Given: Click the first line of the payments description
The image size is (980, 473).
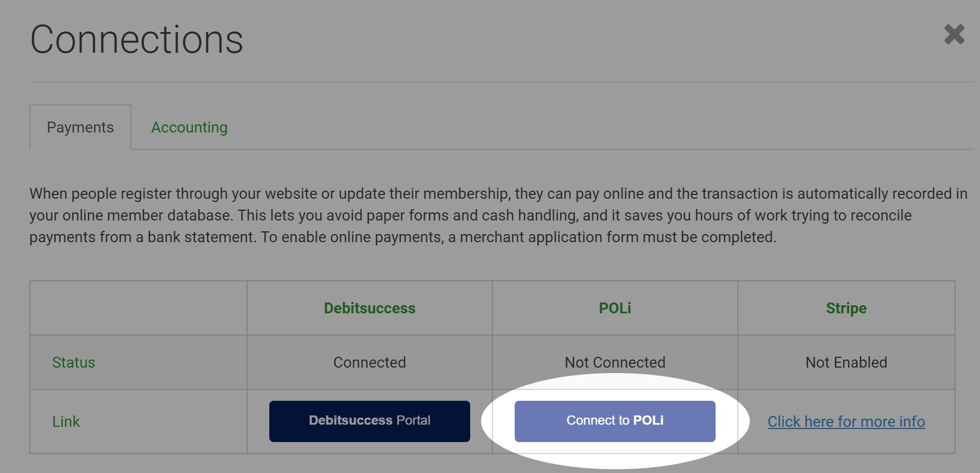Looking at the screenshot, I should coord(498,193).
